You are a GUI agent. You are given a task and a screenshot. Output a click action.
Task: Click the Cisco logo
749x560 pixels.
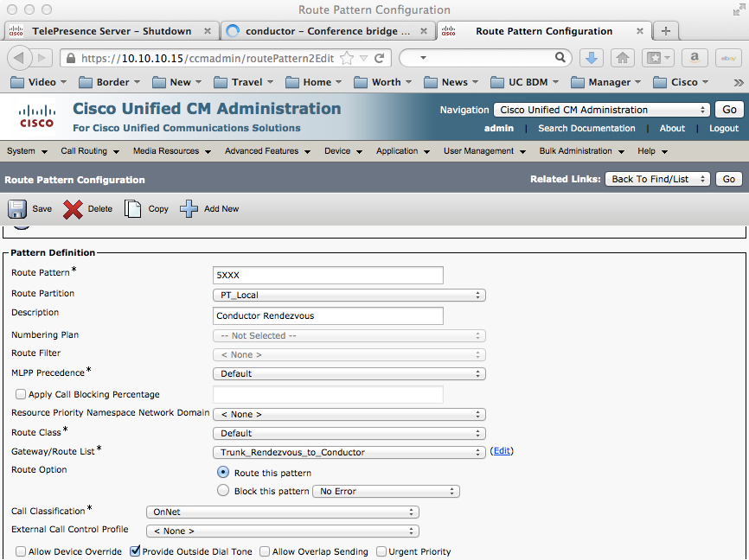point(37,117)
